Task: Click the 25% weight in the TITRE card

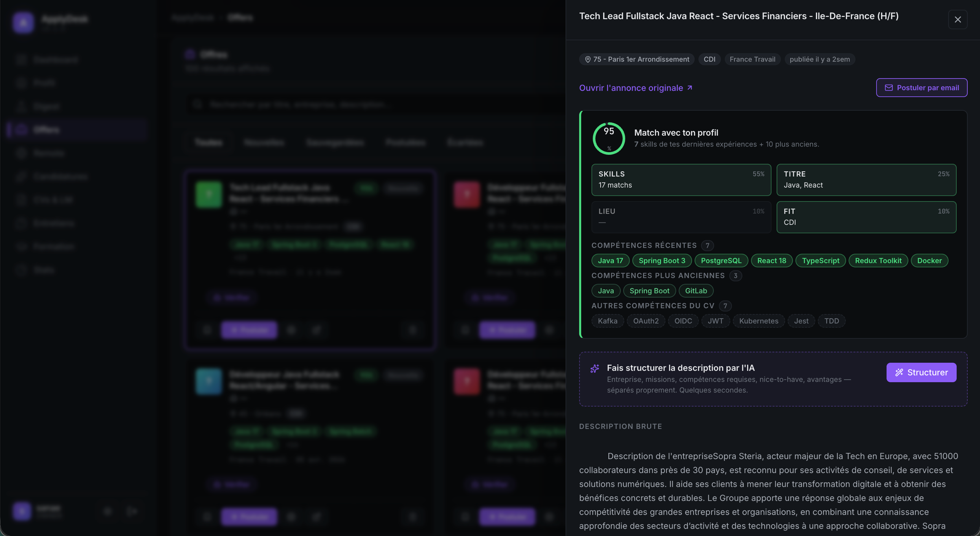Action: tap(943, 174)
